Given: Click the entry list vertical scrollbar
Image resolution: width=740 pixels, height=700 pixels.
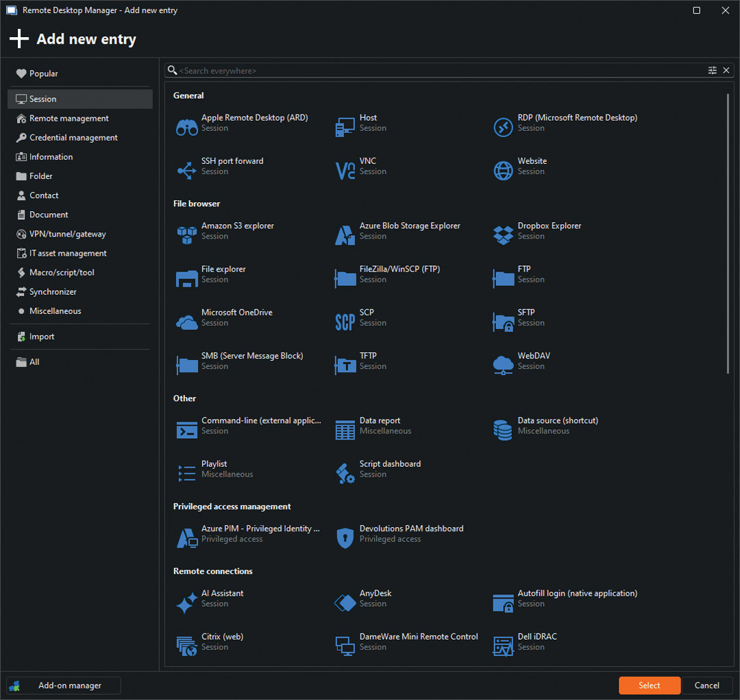Looking at the screenshot, I should pyautogui.click(x=728, y=234).
